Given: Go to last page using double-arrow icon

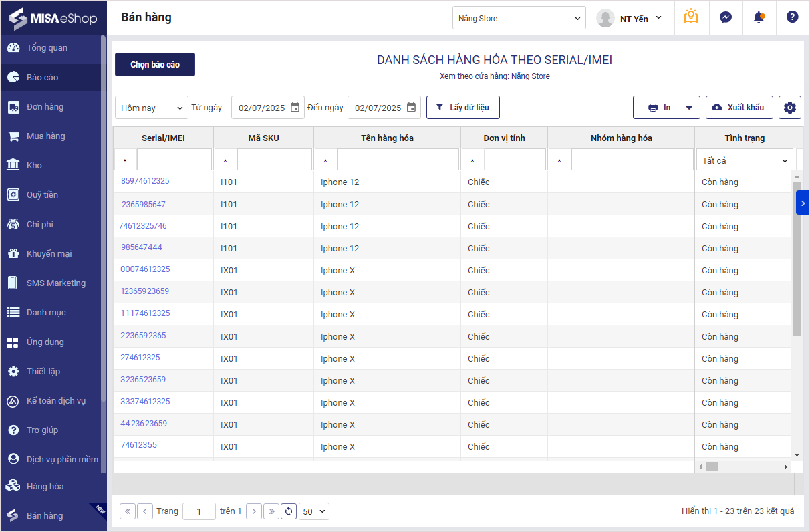Looking at the screenshot, I should [x=271, y=511].
